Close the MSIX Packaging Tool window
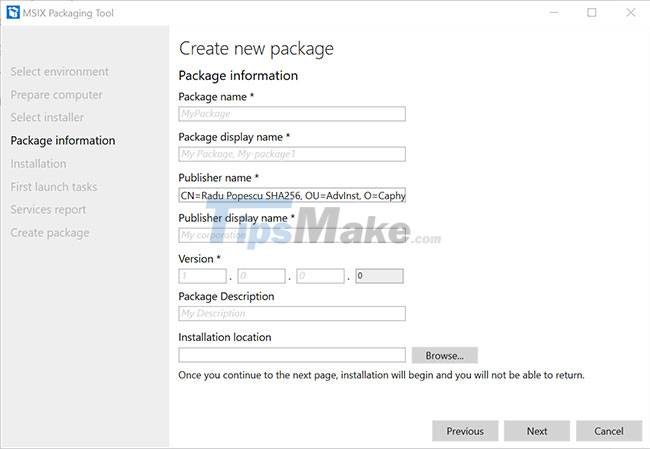This screenshot has width=650, height=449. (631, 12)
